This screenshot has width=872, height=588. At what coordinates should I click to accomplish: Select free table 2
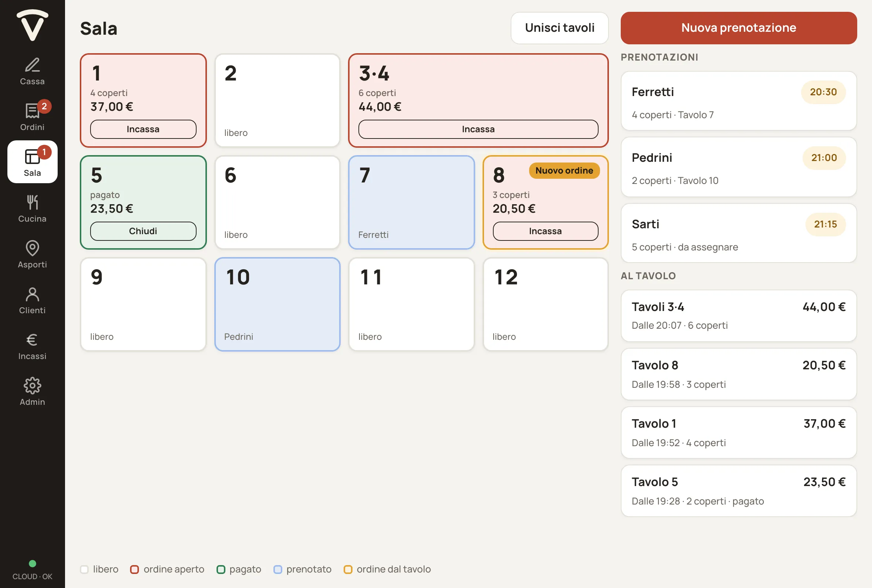tap(277, 100)
